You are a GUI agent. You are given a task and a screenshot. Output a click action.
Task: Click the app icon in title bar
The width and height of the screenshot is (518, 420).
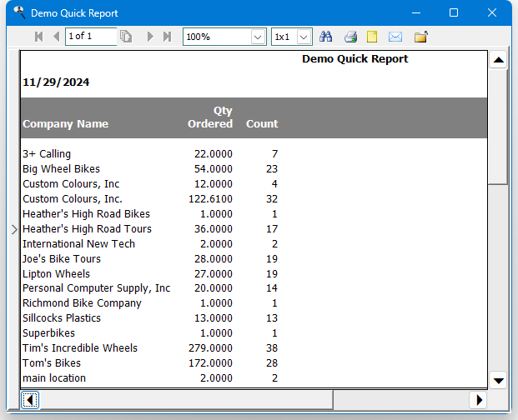(19, 12)
